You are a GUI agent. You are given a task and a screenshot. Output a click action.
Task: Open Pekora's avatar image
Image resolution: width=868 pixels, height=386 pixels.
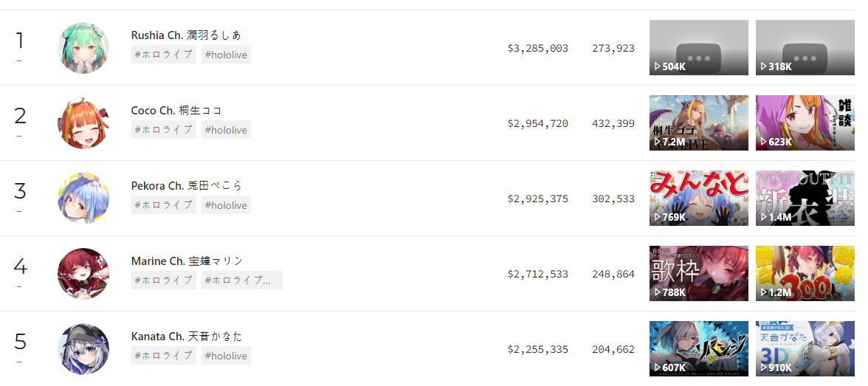coord(83,199)
